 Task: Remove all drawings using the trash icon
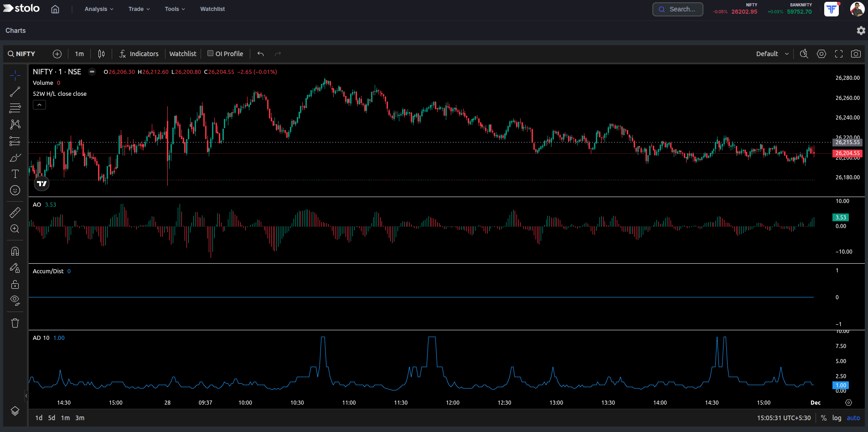(x=15, y=323)
